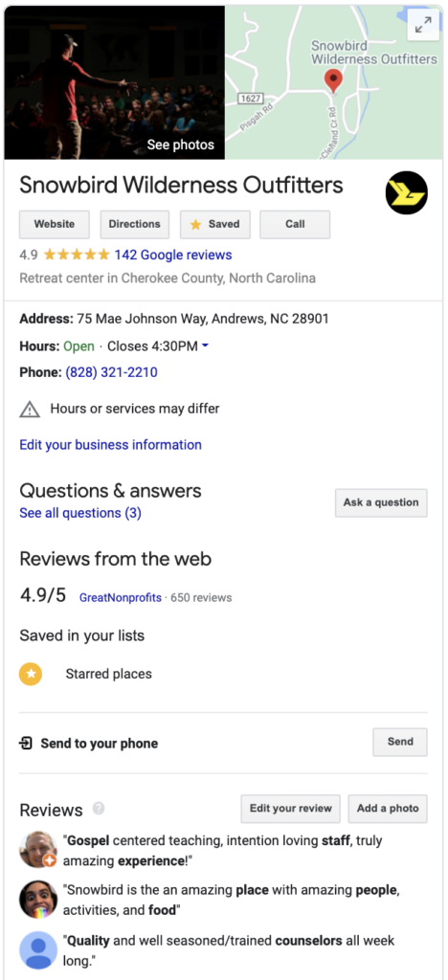Open See all questions (3)
The image size is (448, 980).
pos(80,513)
